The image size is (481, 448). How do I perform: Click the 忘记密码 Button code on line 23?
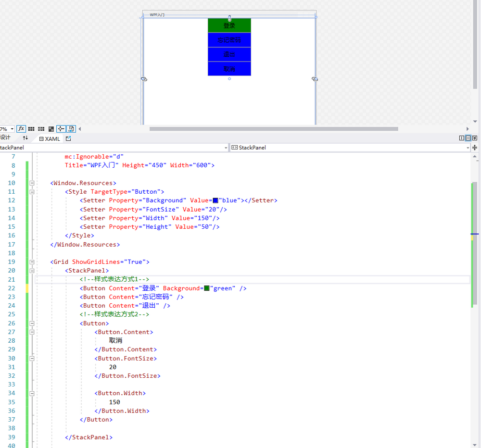coord(132,297)
